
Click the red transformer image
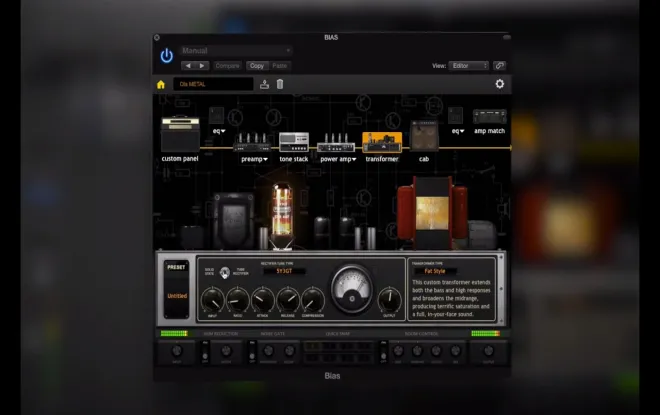(432, 213)
